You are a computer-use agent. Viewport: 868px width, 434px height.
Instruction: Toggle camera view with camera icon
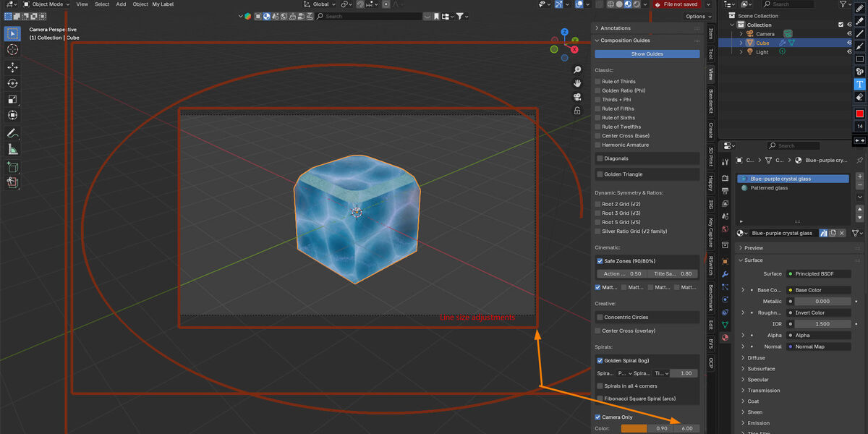point(577,97)
